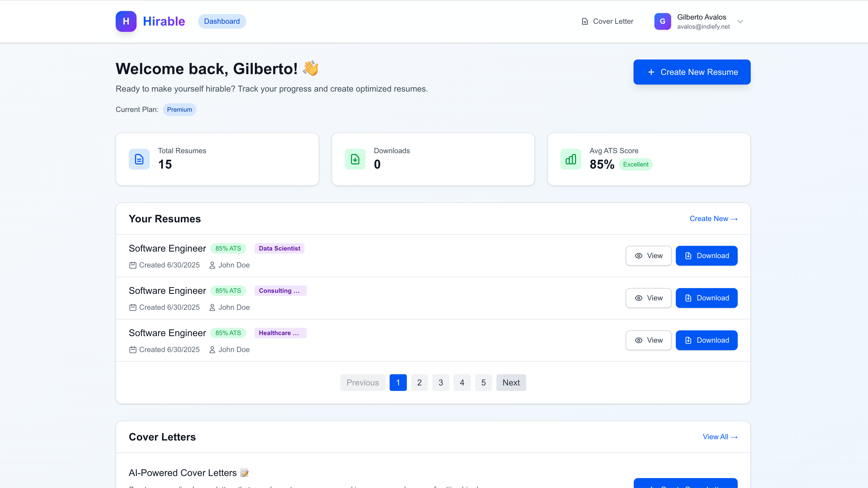Click the Downloads file icon
868x488 pixels.
coord(355,159)
